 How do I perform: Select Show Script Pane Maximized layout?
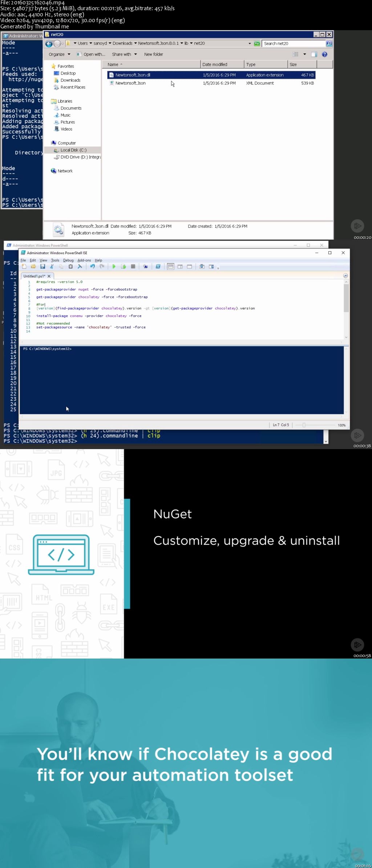point(189,267)
